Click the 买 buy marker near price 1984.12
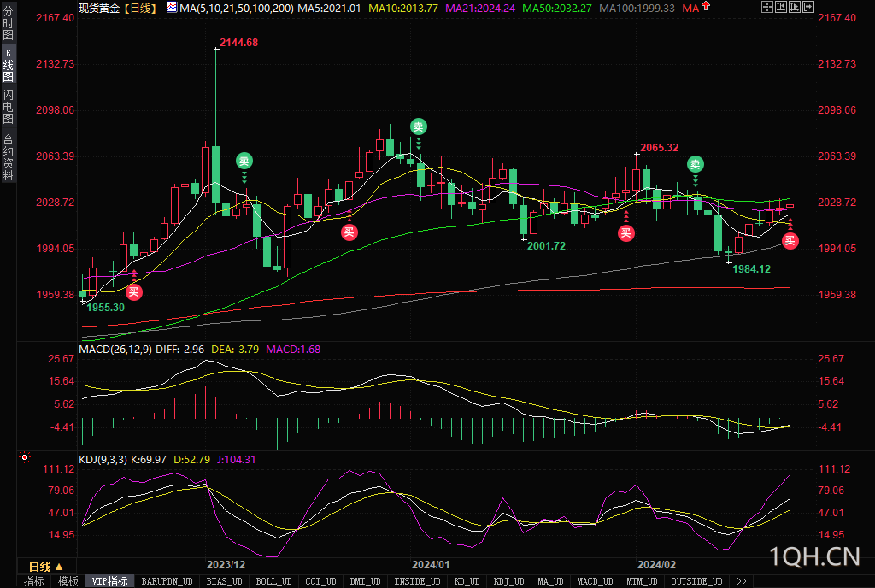This screenshot has height=588, width=875. click(790, 240)
